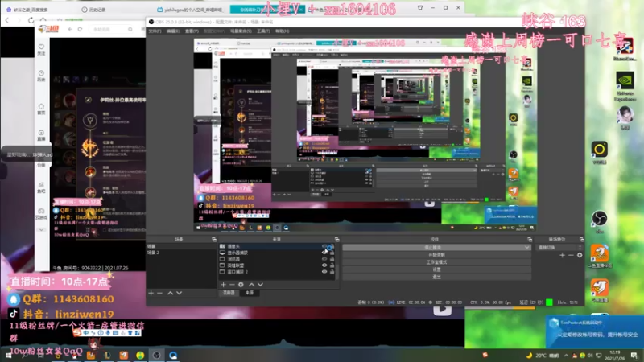Click the back arrow in Douyu client
Image resolution: width=644 pixels, height=362 pixels.
[70, 29]
